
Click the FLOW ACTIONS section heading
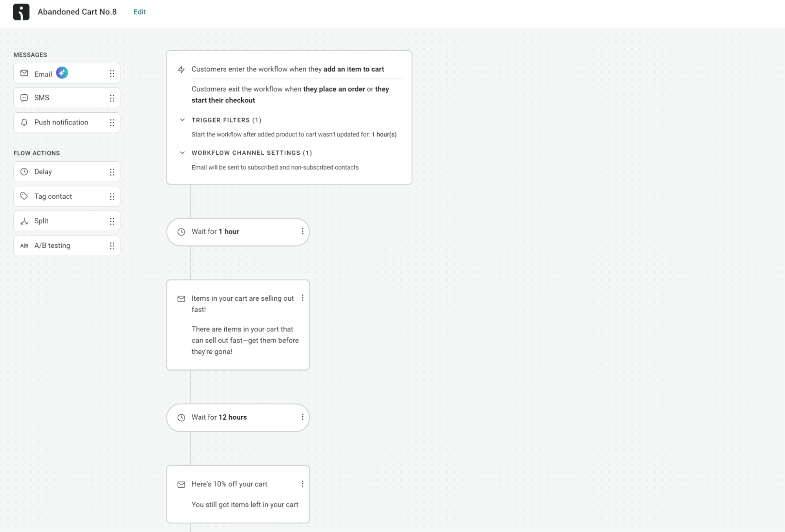[37, 153]
